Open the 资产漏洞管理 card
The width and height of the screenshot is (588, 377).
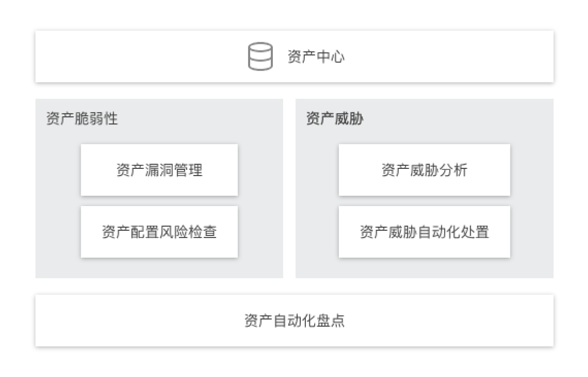pyautogui.click(x=159, y=170)
